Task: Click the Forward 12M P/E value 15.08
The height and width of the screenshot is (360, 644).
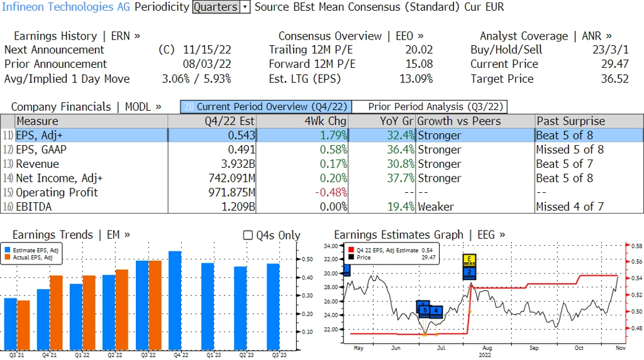Action: 419,64
